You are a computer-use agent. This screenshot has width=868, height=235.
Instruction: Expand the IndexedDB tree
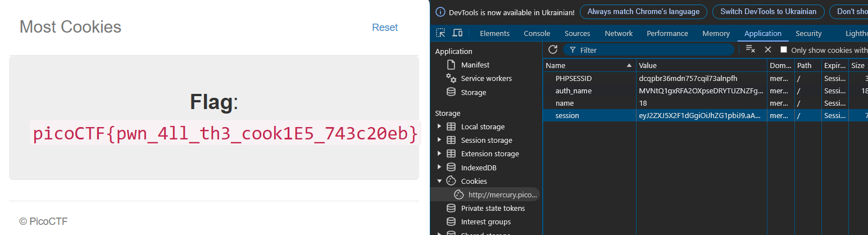pos(439,168)
